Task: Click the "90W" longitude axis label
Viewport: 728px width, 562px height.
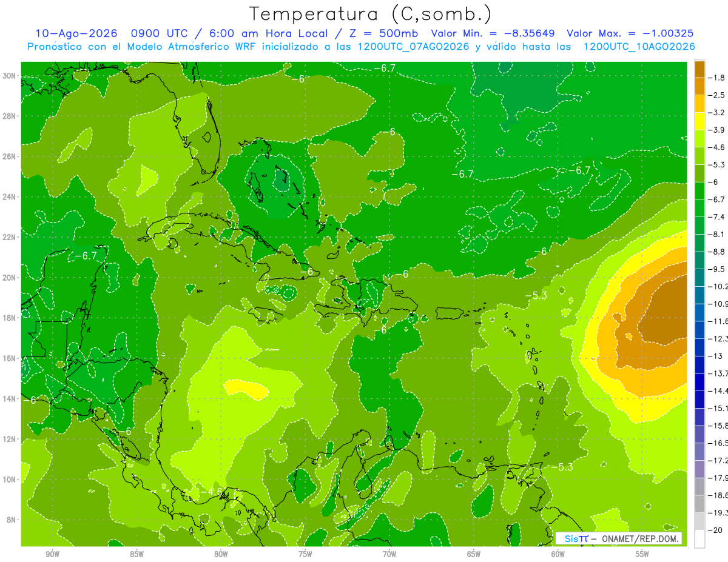Action: click(52, 554)
